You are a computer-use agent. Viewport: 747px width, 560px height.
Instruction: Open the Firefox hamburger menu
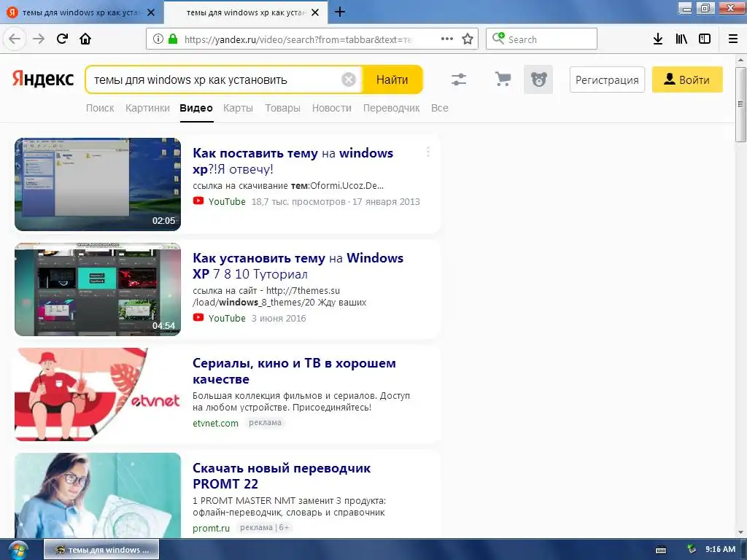733,39
